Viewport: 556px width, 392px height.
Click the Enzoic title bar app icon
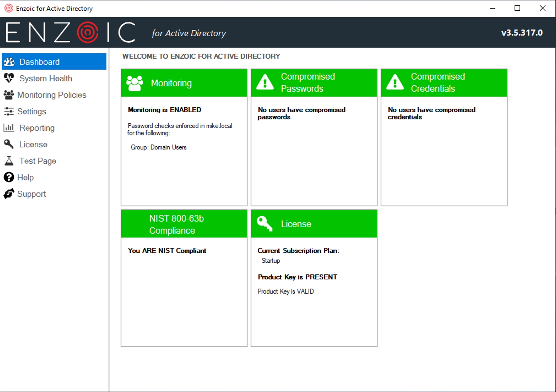[x=9, y=8]
